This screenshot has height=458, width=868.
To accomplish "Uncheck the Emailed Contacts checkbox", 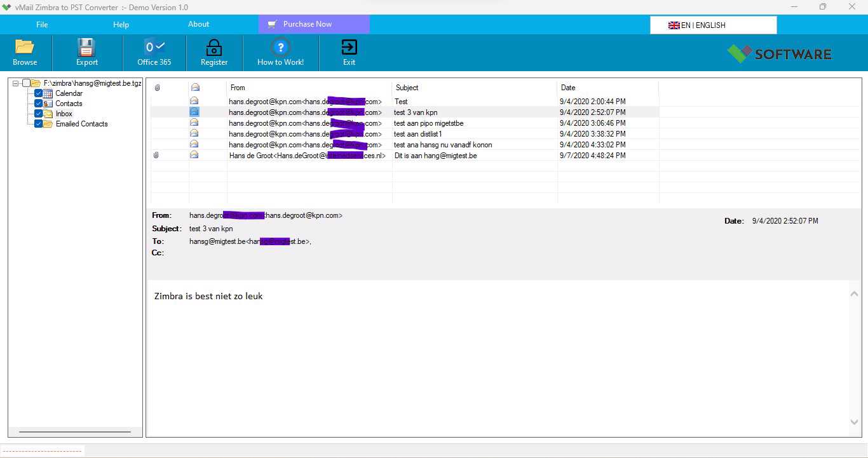I will click(x=39, y=124).
